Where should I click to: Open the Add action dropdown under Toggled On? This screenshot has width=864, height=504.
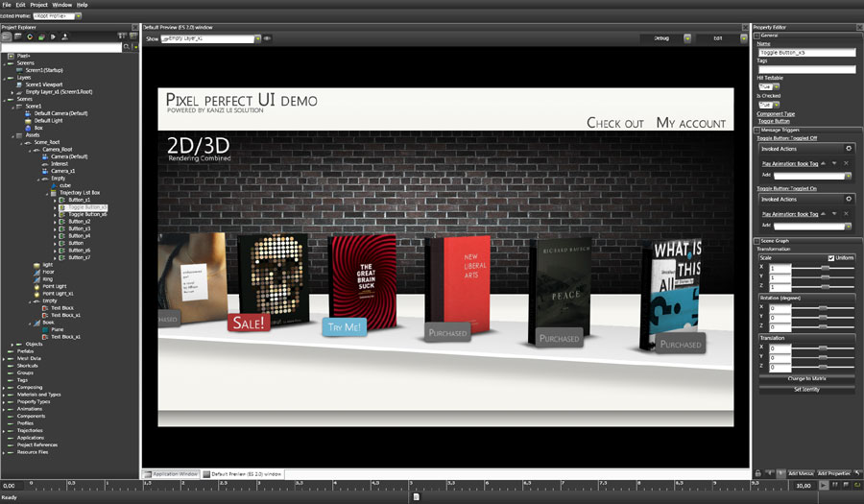click(x=848, y=227)
